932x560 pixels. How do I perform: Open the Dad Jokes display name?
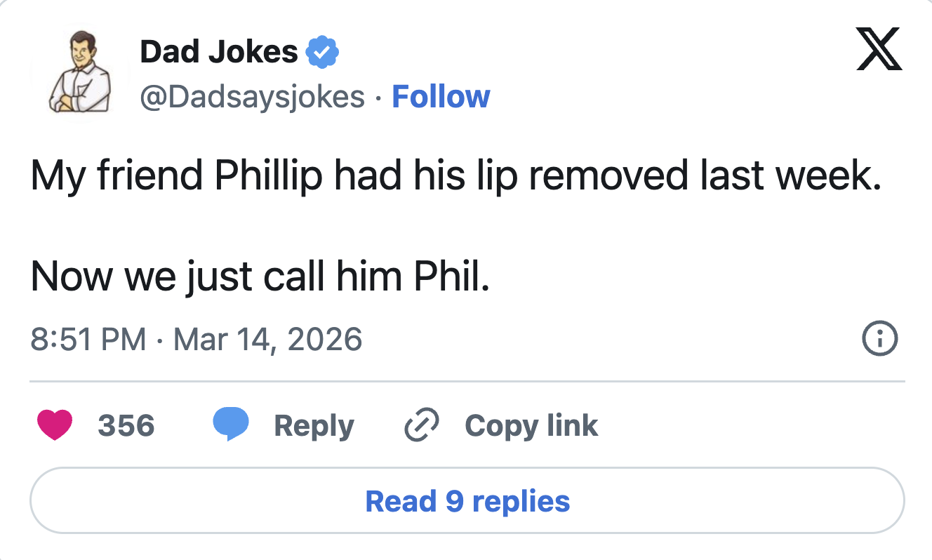tap(219, 52)
